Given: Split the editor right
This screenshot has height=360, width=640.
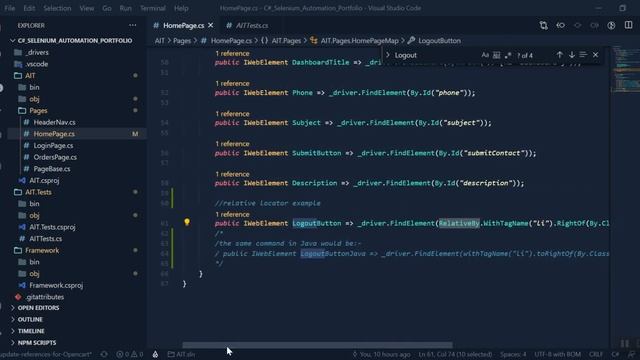Looking at the screenshot, I should click(x=628, y=25).
